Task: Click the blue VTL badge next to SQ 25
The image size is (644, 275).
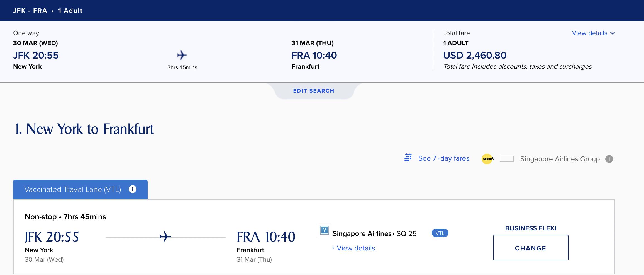Action: pos(440,233)
